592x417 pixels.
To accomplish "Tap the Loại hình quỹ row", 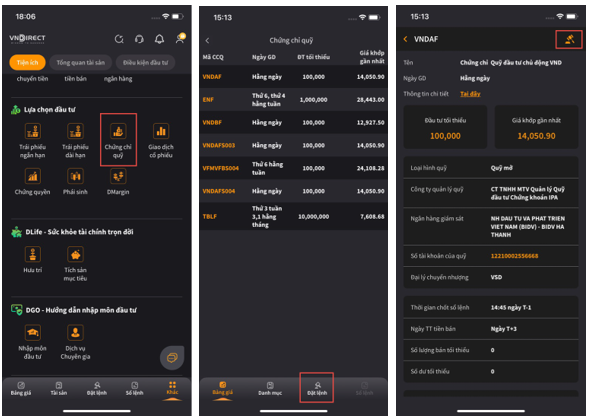I will point(491,168).
